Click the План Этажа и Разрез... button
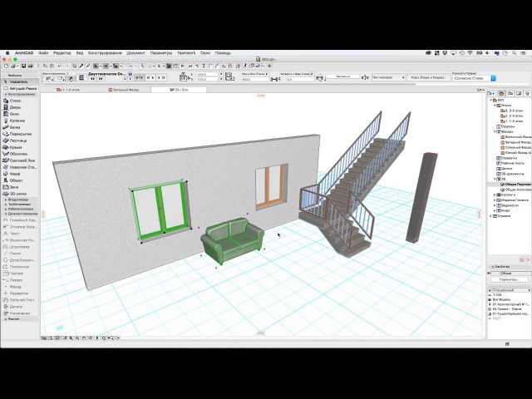Image resolution: width=532 pixels, height=399 pixels. coord(428,77)
